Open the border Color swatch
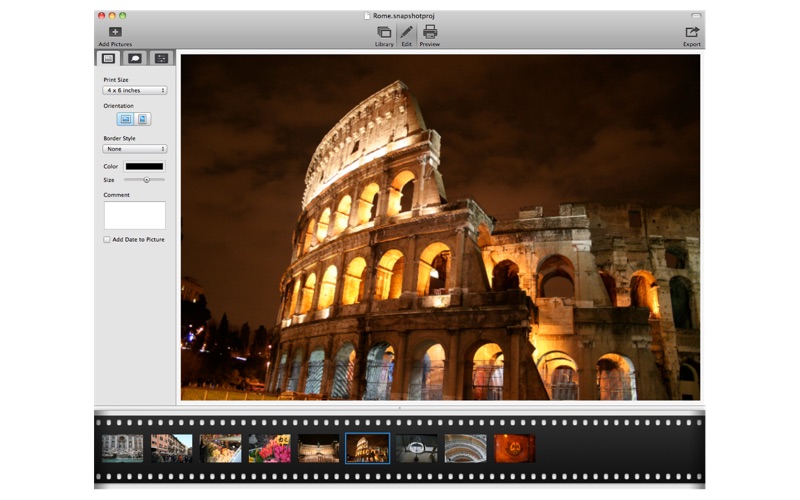 pos(144,166)
